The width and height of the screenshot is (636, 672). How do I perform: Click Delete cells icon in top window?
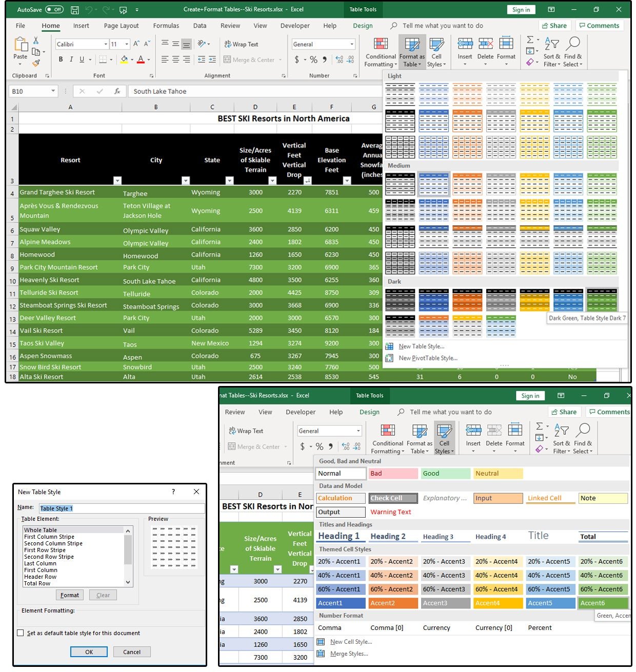(485, 44)
